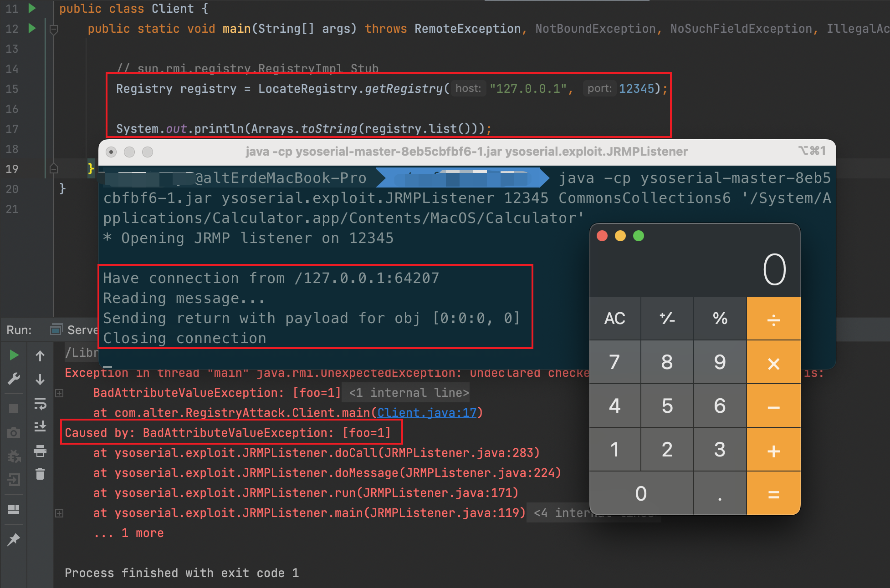This screenshot has height=588, width=890.
Task: Click digit 9 in Calculator
Action: pos(720,362)
